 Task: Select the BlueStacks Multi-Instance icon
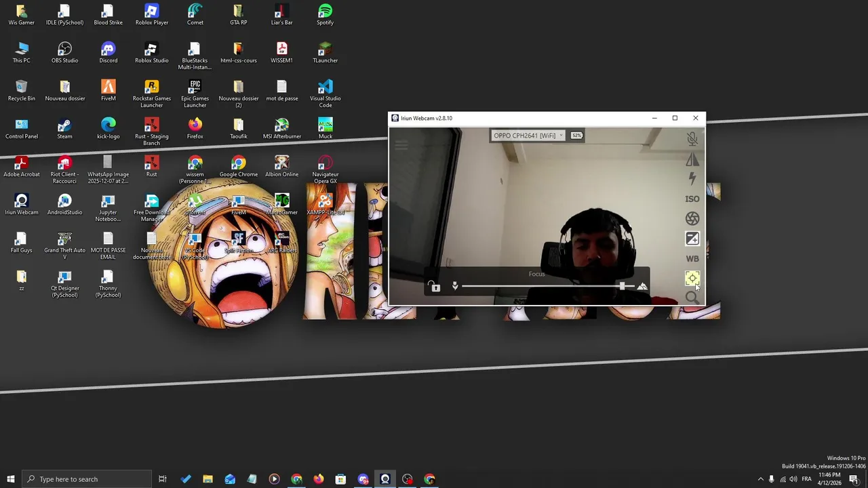point(195,56)
